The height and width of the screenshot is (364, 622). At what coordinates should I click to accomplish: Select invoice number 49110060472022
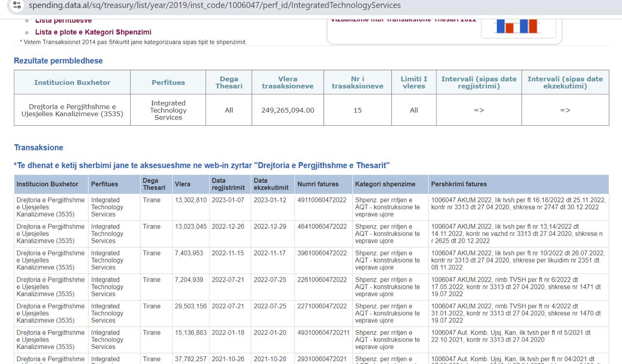pyautogui.click(x=322, y=200)
